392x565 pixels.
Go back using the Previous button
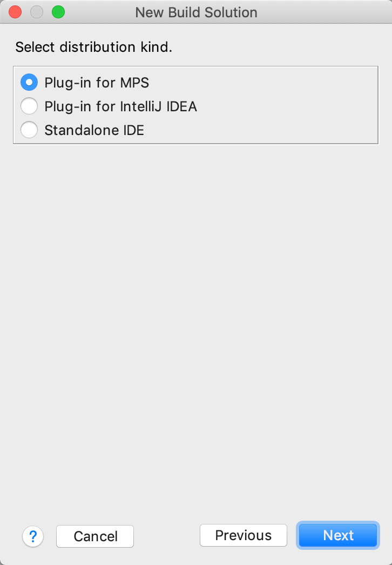[x=243, y=535]
